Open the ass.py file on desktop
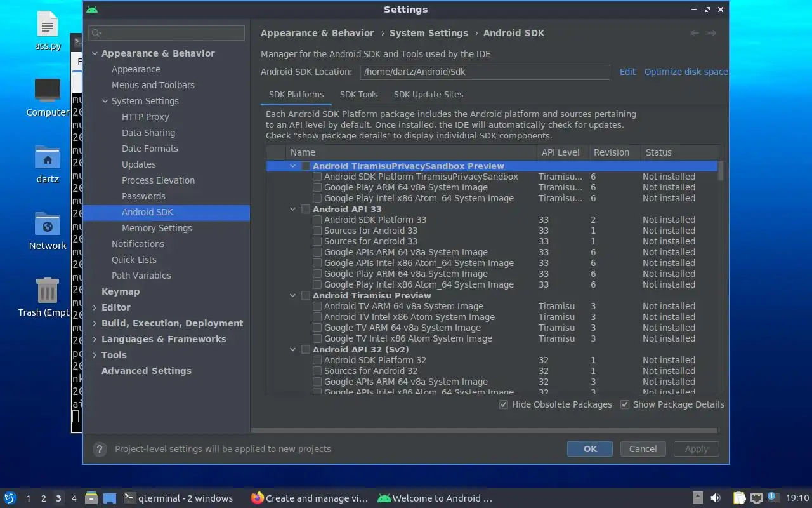This screenshot has height=508, width=812. (48, 32)
